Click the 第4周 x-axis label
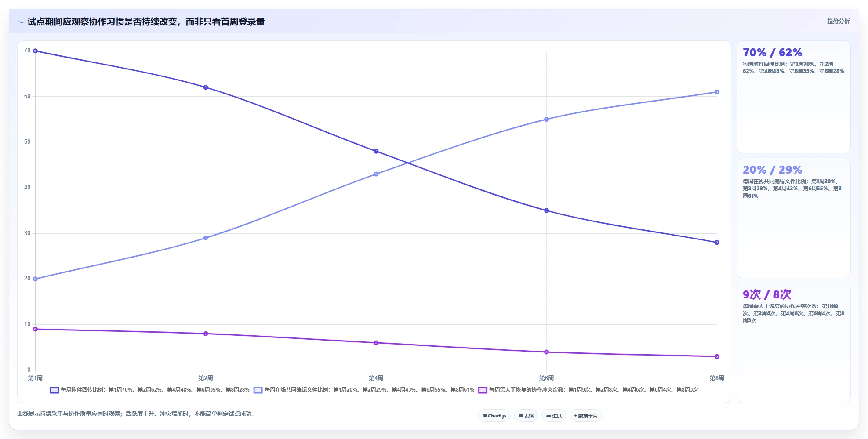This screenshot has height=439, width=868. tap(376, 378)
